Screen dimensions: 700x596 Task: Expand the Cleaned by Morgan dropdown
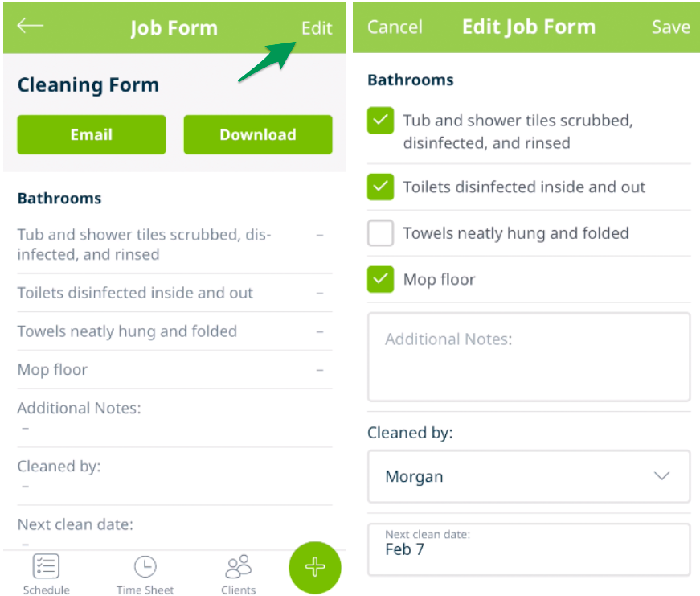[x=529, y=476]
